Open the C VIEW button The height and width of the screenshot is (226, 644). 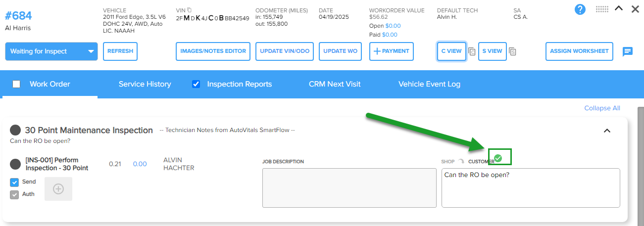pos(451,51)
